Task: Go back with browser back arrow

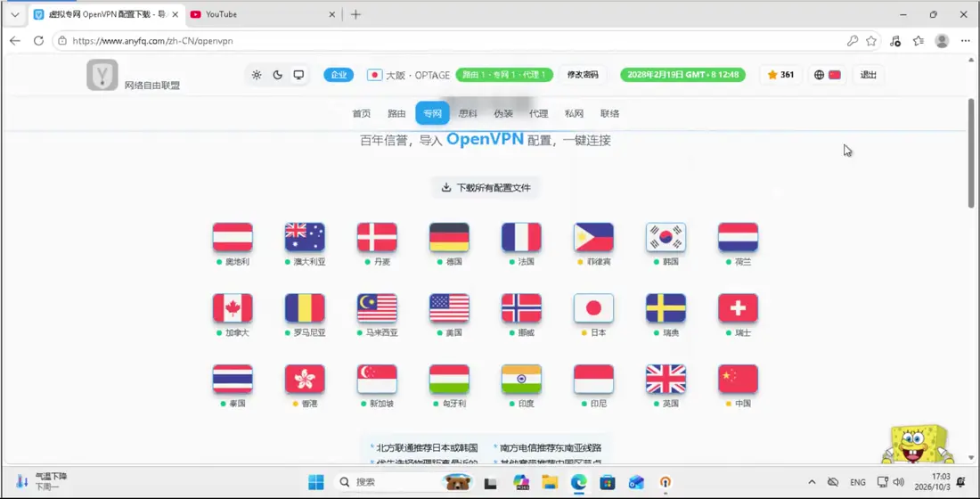Action: (15, 41)
